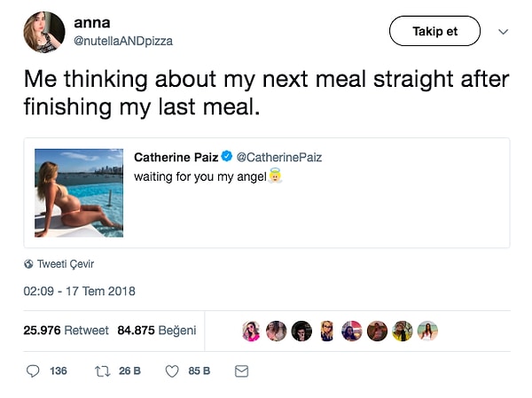Click the heart like icon
The width and height of the screenshot is (532, 398).
pyautogui.click(x=172, y=371)
